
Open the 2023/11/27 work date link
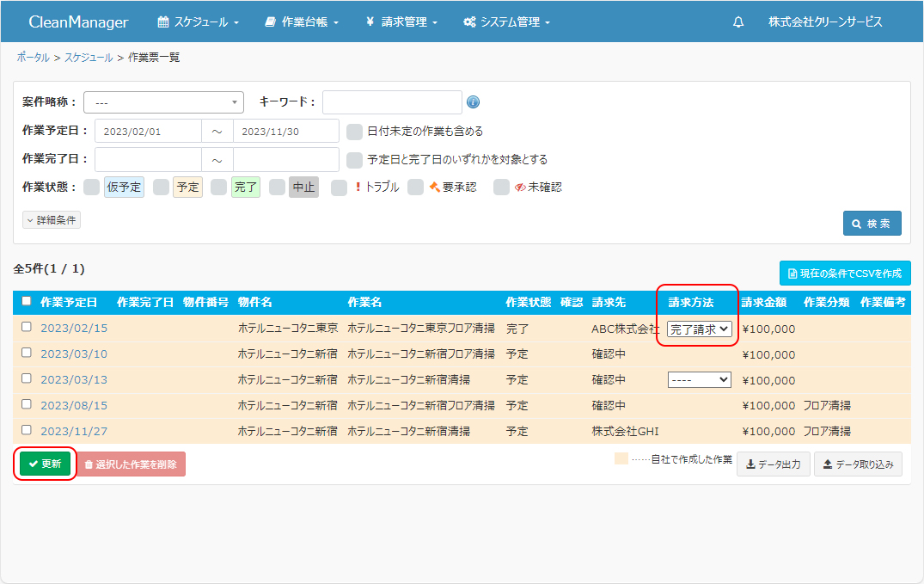coord(74,431)
